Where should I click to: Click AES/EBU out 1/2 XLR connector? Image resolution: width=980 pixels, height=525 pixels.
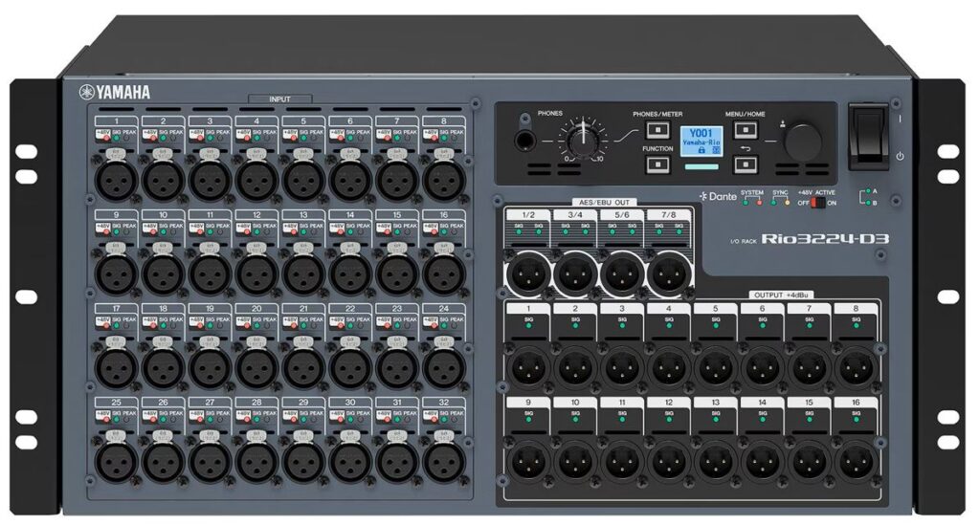[528, 273]
